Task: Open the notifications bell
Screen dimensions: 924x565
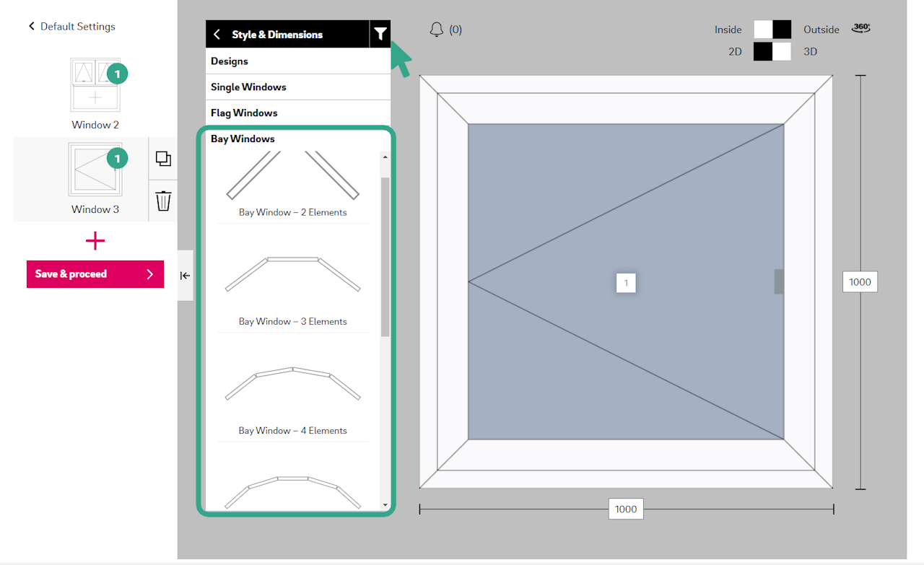Action: coord(436,30)
